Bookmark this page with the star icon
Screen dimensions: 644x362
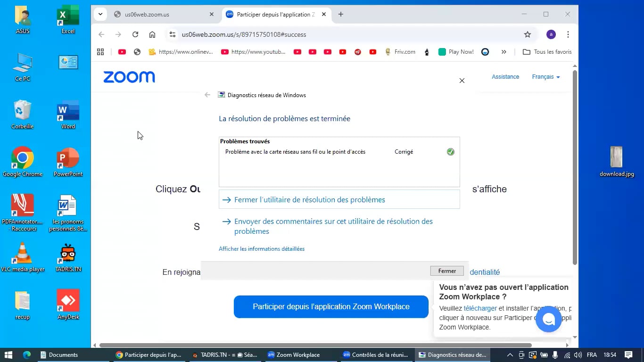point(528,34)
